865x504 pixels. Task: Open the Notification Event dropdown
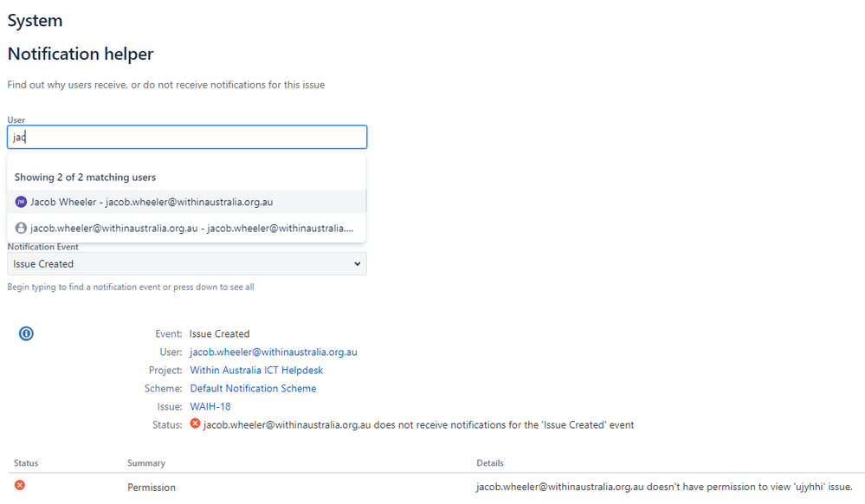pos(187,264)
